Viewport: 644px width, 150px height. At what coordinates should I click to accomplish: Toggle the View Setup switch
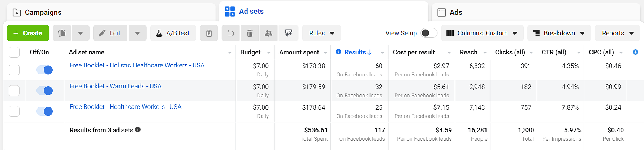[429, 33]
